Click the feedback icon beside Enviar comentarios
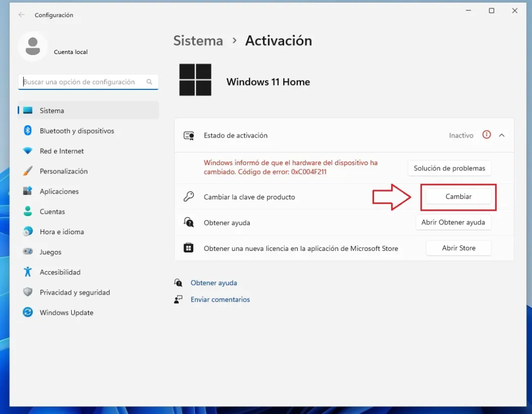 pos(178,299)
